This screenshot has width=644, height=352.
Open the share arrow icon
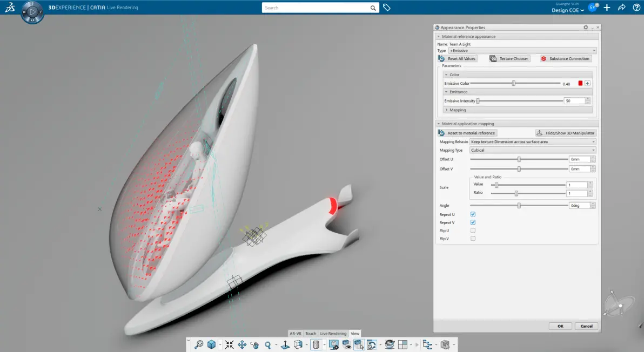pos(621,8)
